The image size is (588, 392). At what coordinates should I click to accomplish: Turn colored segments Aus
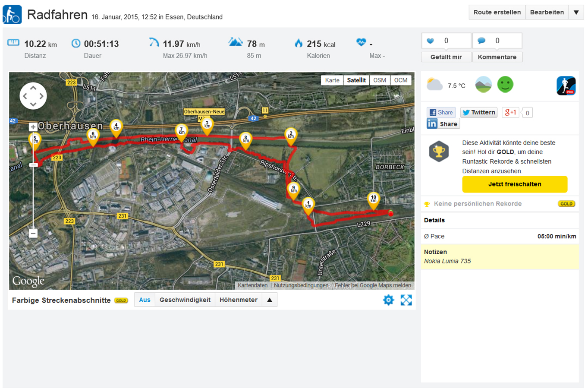coord(145,300)
